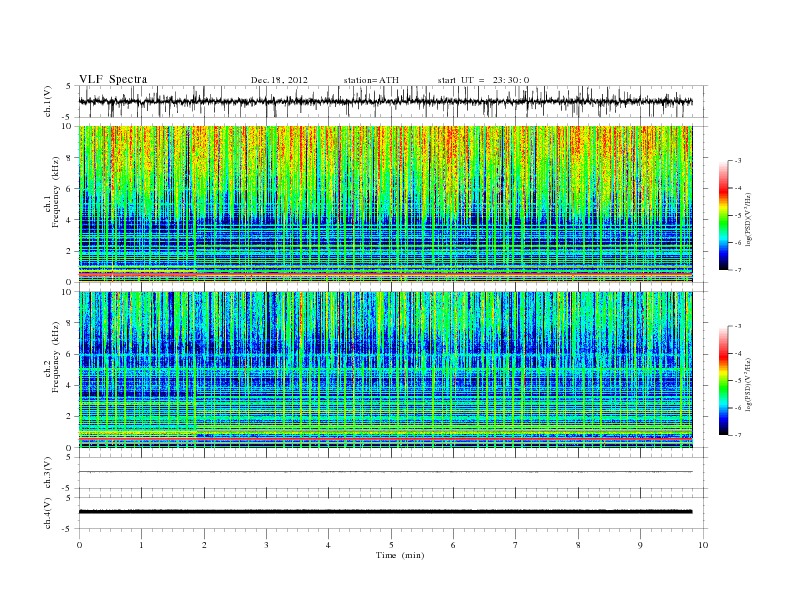The height and width of the screenshot is (612, 792).
Task: Click the "5" upper tick of ch.1(V) axis
Action: point(69,86)
